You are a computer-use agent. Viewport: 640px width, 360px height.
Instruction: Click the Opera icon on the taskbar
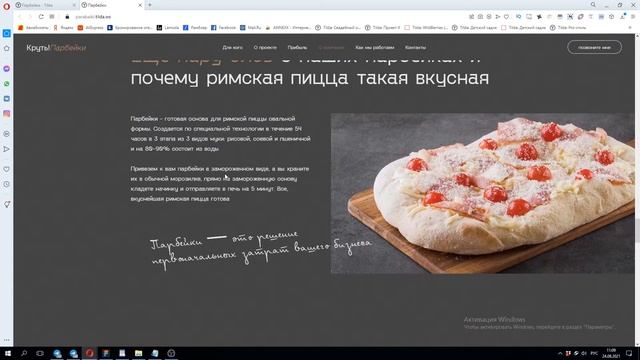(x=89, y=353)
